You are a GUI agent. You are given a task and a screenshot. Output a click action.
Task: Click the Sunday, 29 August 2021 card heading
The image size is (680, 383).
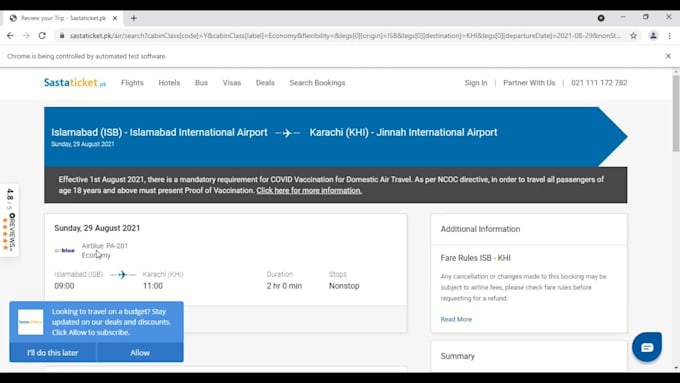tap(97, 228)
